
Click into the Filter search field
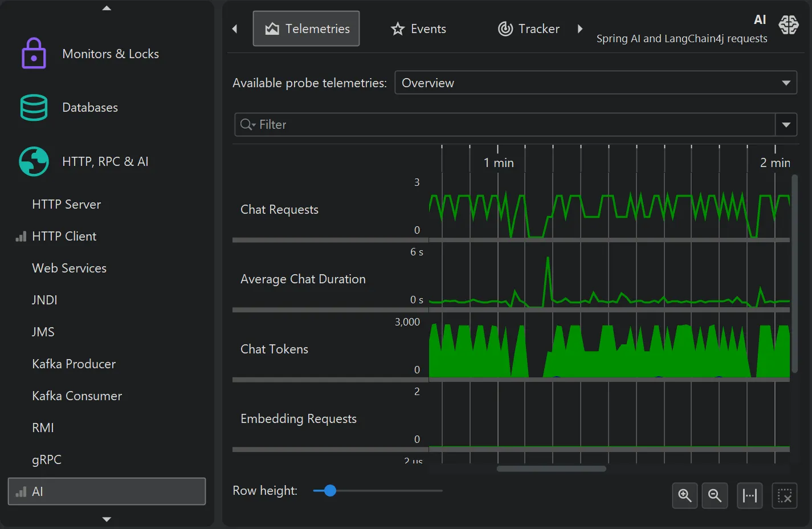coord(513,125)
